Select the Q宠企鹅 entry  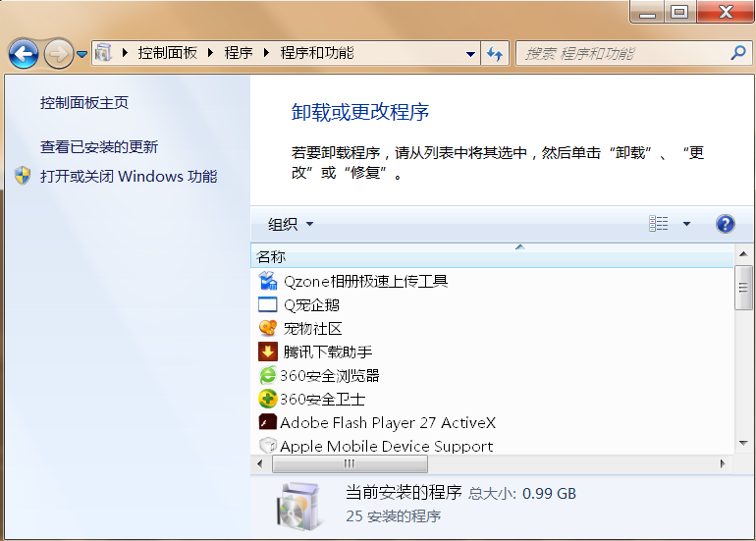311,304
